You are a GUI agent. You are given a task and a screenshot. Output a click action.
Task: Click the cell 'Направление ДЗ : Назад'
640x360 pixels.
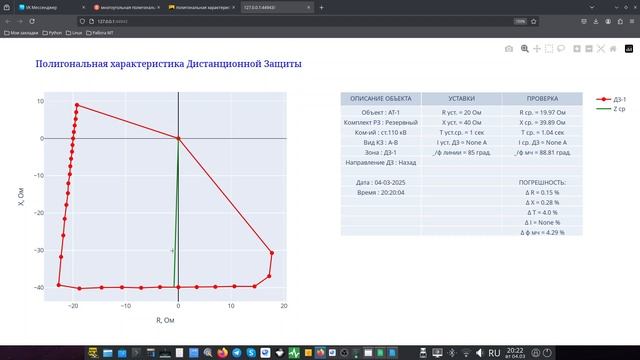tap(381, 162)
